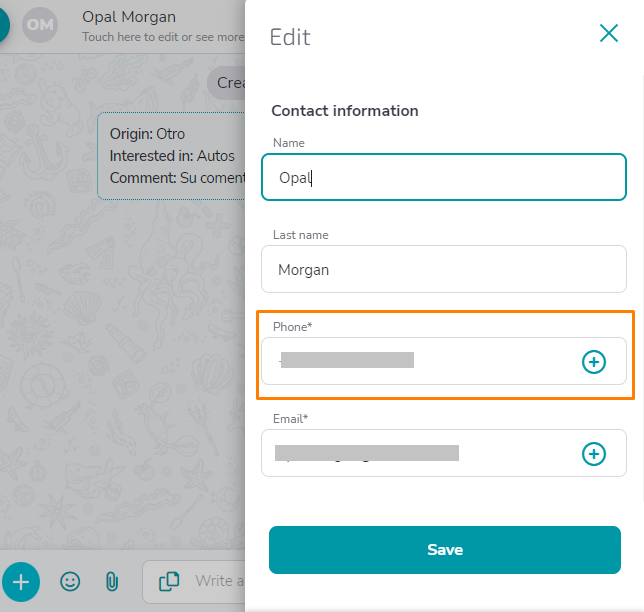Click inside the Phone input field
The image size is (644, 612).
coord(419,361)
